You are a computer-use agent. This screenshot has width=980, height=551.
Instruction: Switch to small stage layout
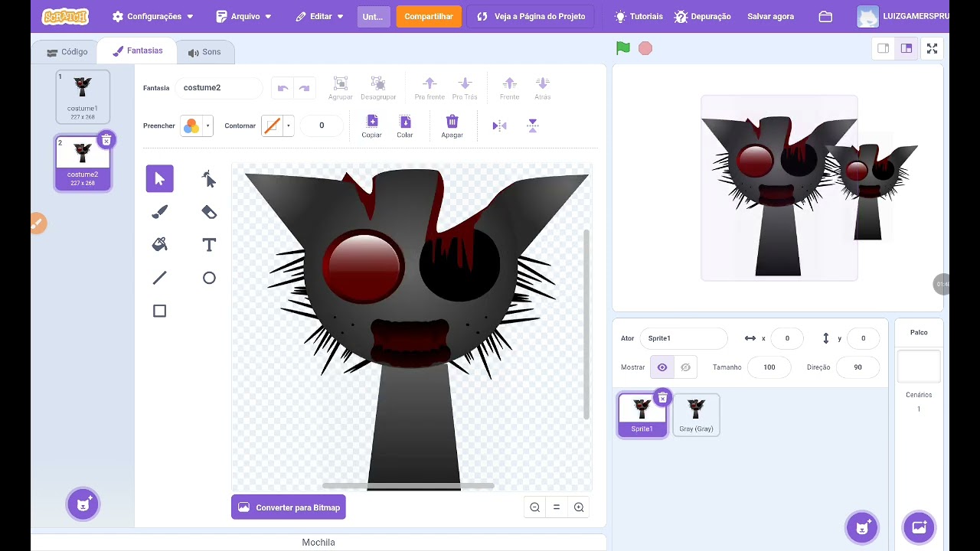click(x=883, y=48)
